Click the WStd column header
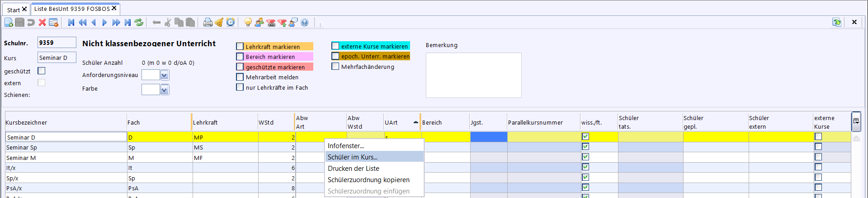The image size is (868, 198). click(276, 122)
